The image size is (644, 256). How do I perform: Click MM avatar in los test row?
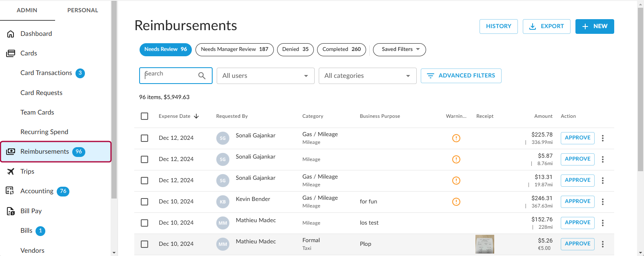click(x=223, y=223)
